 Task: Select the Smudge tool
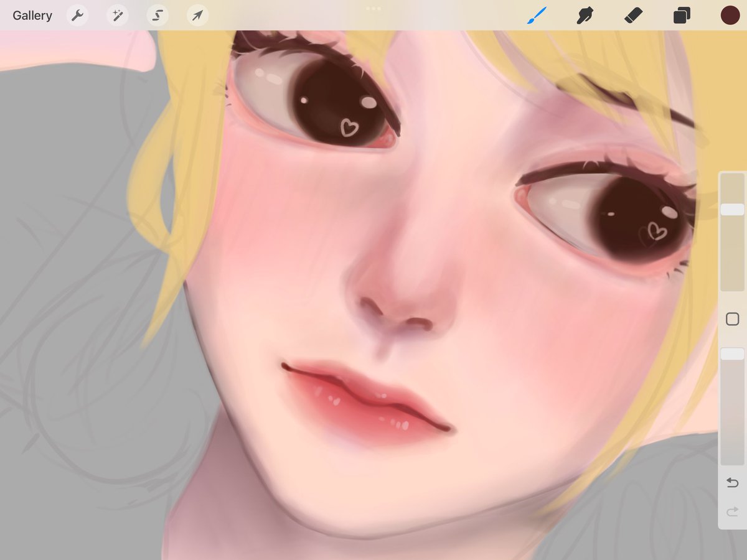point(585,16)
